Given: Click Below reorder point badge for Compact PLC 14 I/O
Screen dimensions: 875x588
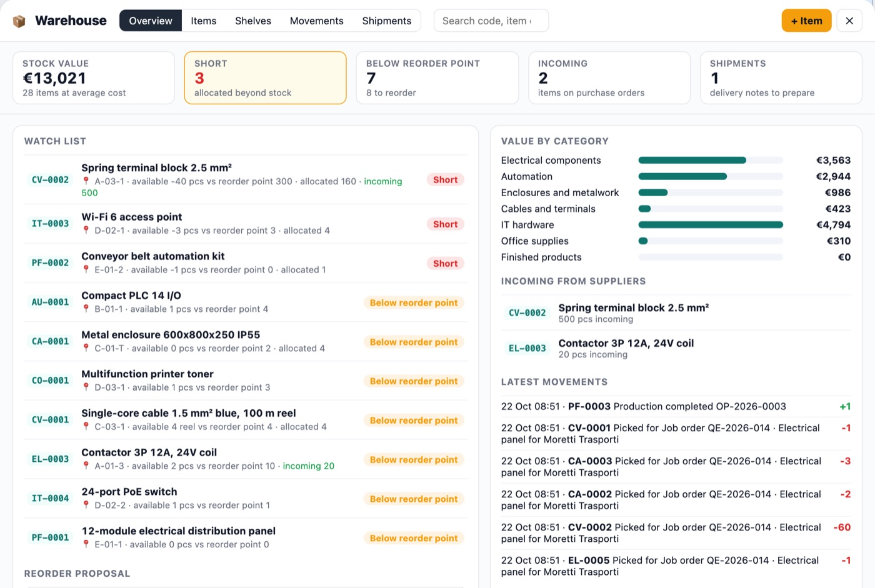Looking at the screenshot, I should click(x=414, y=303).
